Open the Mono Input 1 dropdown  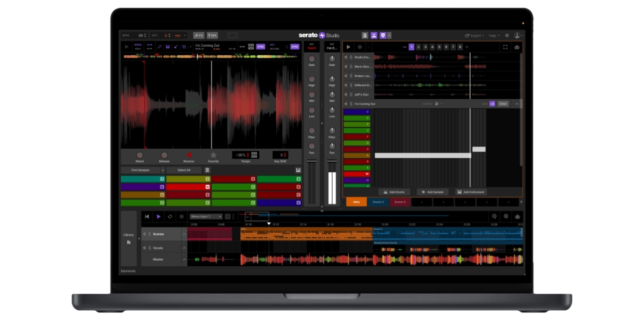pyautogui.click(x=207, y=216)
